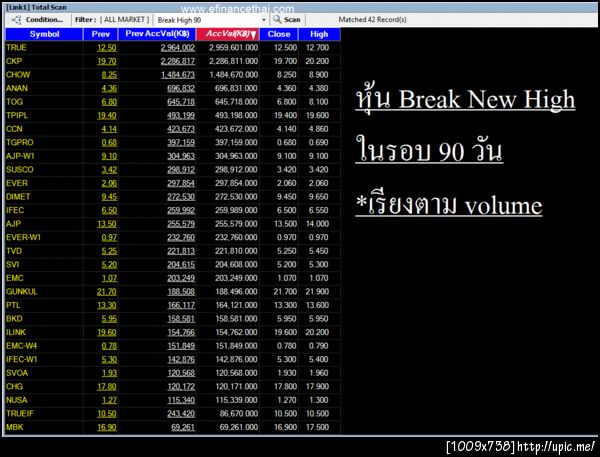Sort by the High column header
The width and height of the screenshot is (600, 457).
pos(319,34)
